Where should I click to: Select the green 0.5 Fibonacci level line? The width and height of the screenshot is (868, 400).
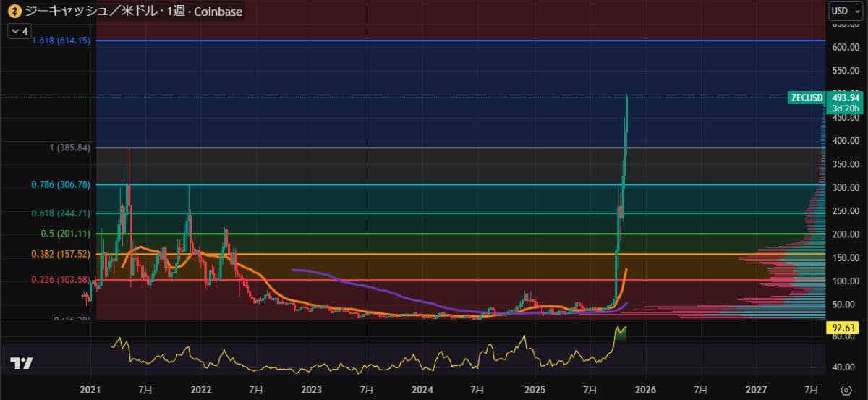460,234
